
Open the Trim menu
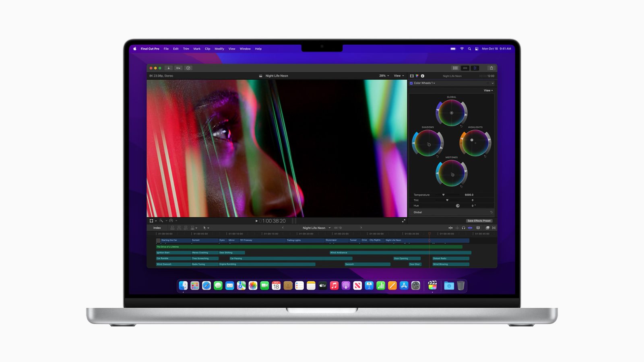coord(186,49)
